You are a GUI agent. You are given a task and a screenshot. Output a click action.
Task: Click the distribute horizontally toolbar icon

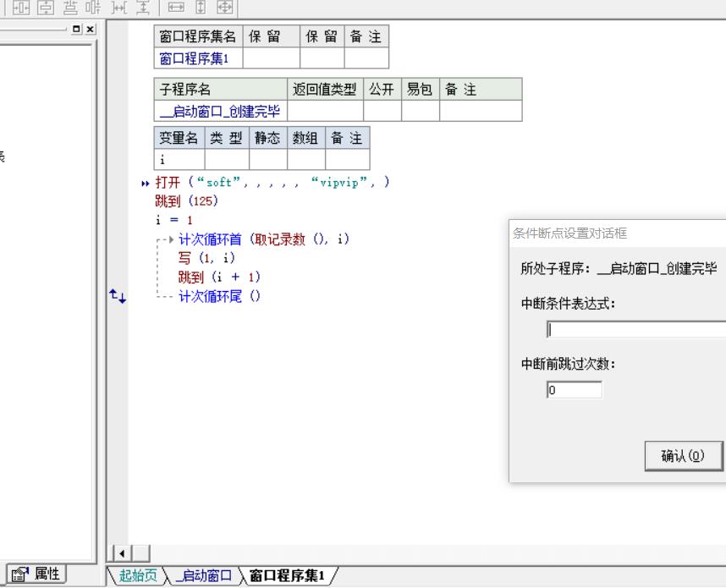[93, 7]
